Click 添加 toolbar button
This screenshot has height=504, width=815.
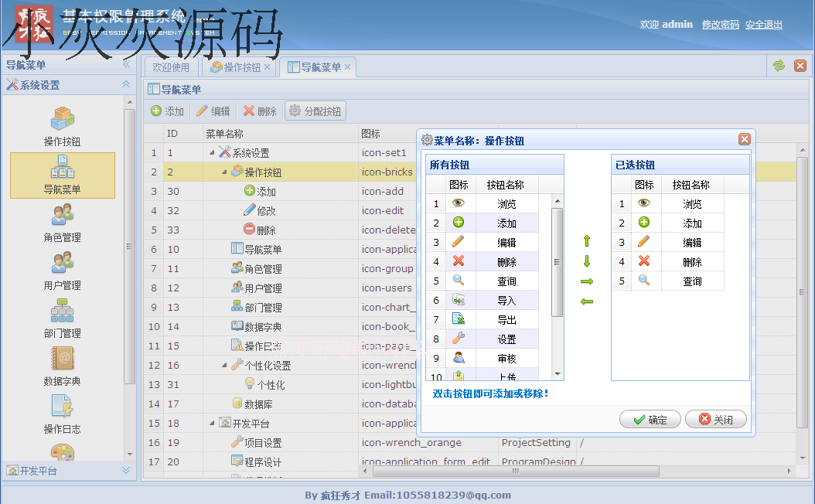point(167,111)
